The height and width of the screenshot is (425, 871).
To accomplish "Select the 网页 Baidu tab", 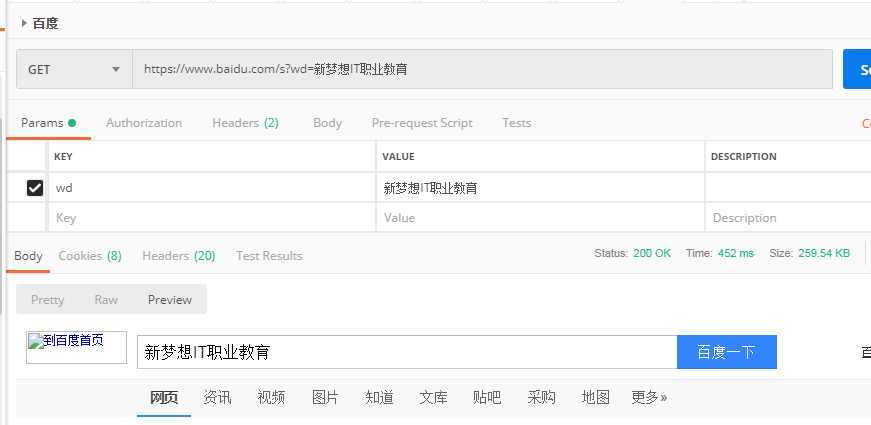I will pos(164,398).
